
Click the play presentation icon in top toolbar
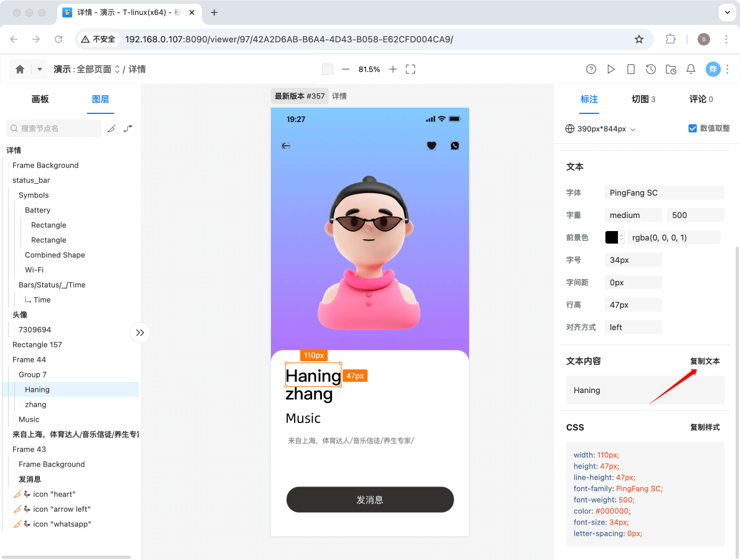[x=611, y=69]
